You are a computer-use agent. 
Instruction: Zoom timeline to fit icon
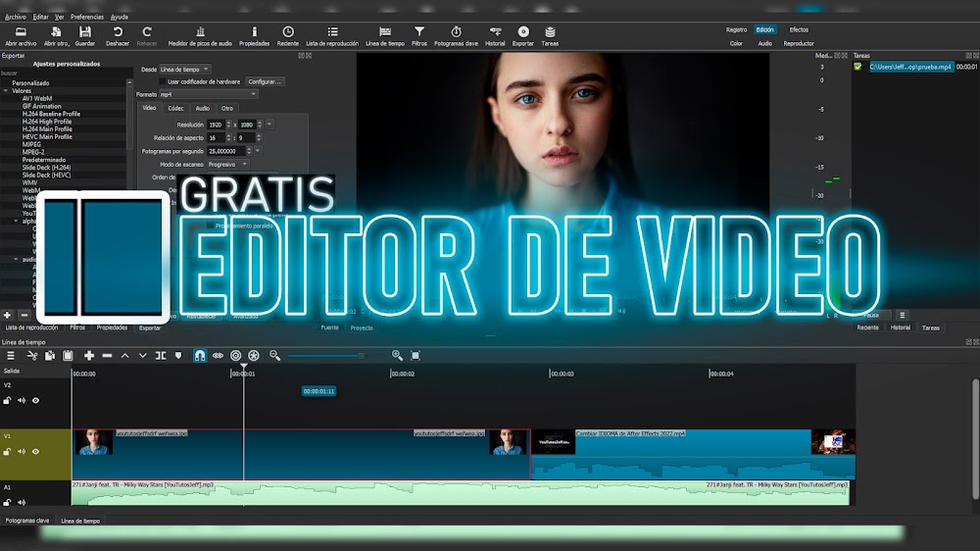click(x=416, y=356)
